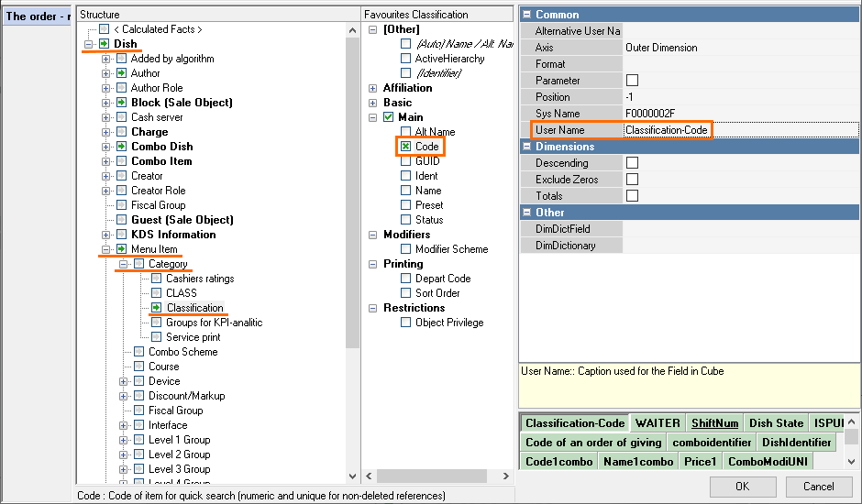Check the Modifier Scheme checkbox

point(405,249)
